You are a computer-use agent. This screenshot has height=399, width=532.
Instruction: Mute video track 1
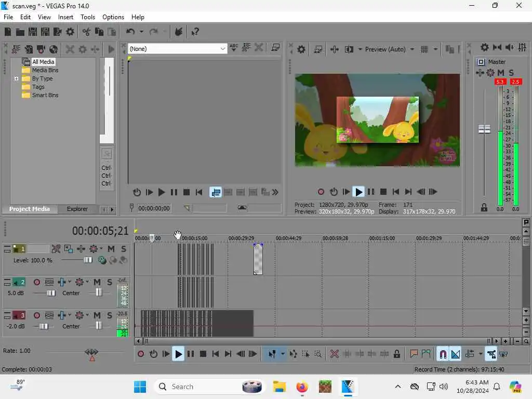[111, 249]
